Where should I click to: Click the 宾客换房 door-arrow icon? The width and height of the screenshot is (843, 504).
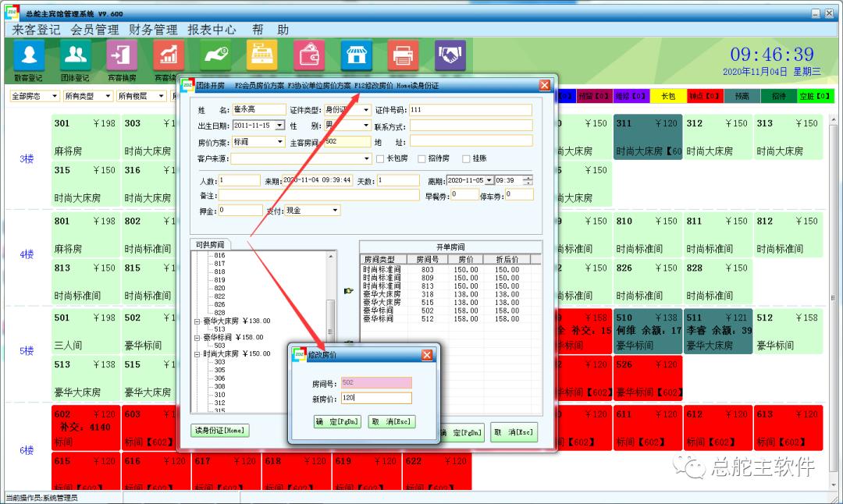(x=121, y=55)
